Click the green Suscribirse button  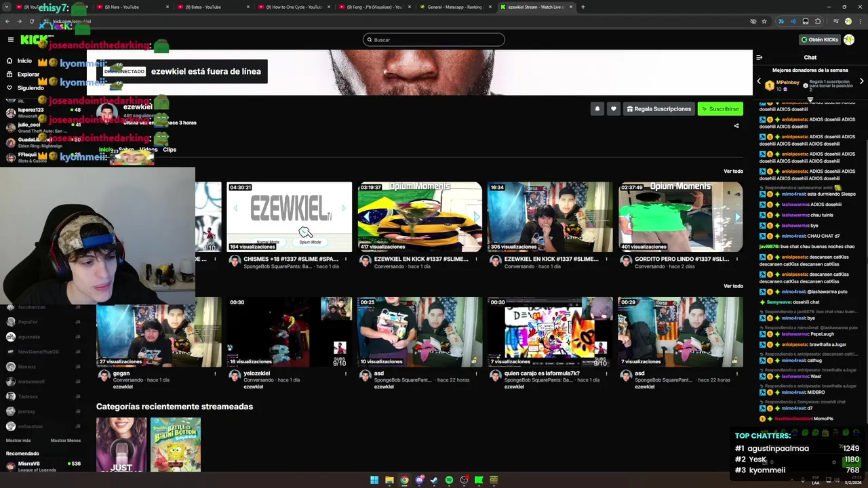720,108
